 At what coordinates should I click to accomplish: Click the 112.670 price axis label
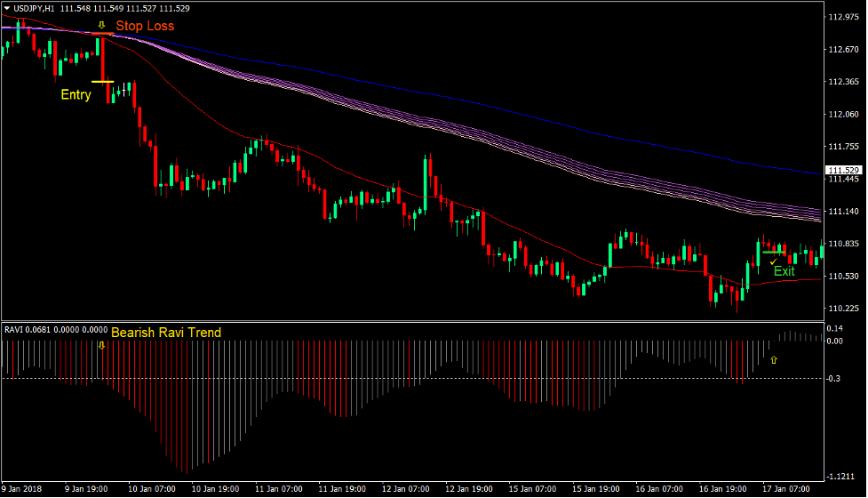coord(844,49)
